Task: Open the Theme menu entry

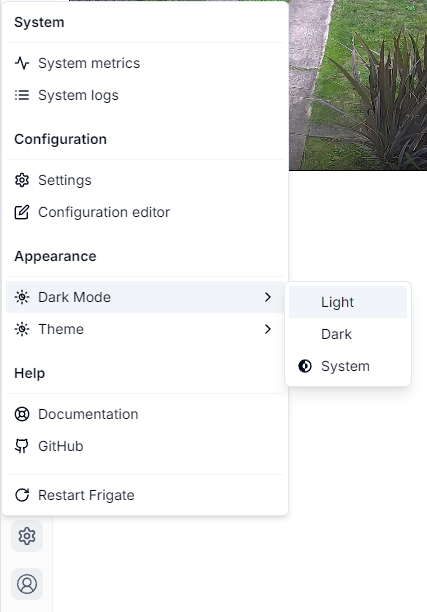Action: tap(145, 329)
